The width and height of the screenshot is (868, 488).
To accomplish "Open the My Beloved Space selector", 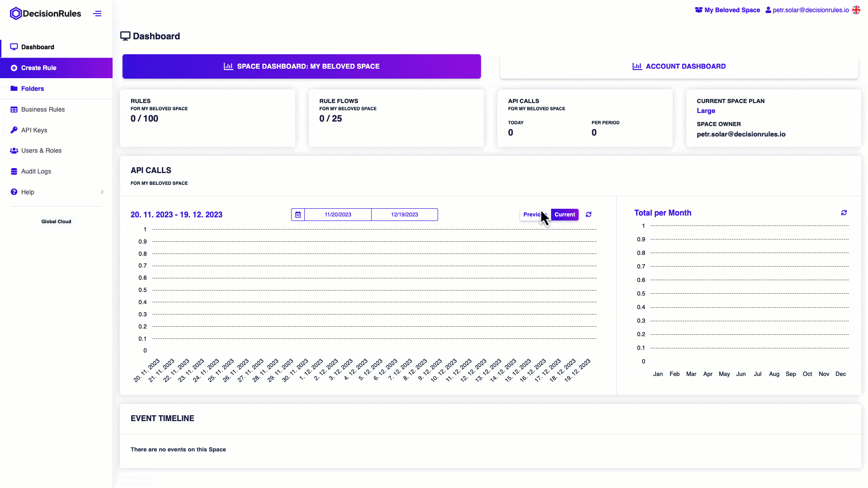I will coord(727,10).
